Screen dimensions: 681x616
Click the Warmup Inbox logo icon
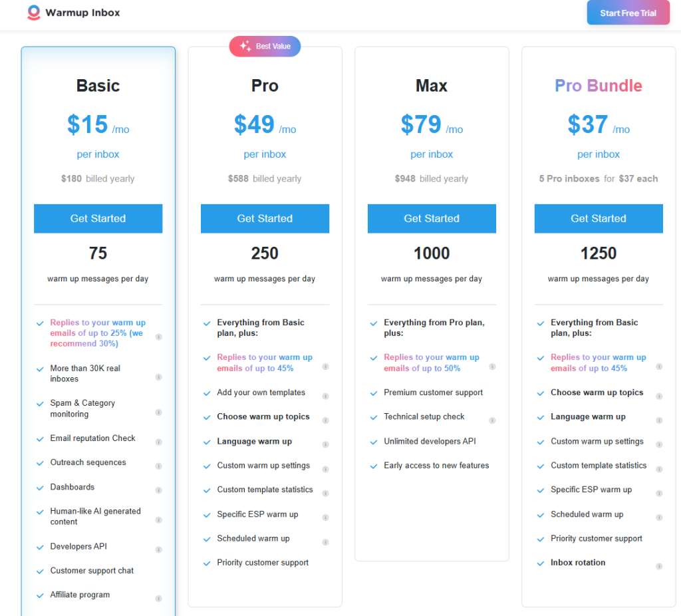(x=33, y=12)
